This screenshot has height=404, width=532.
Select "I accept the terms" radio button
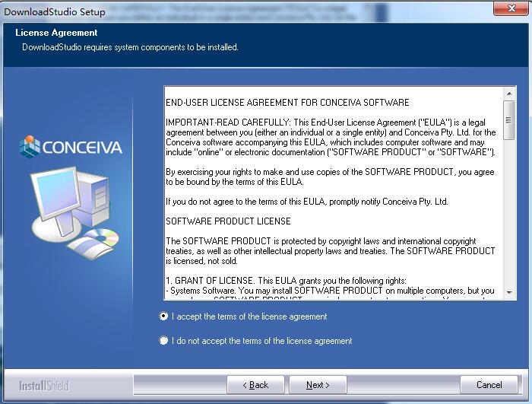[x=163, y=317]
